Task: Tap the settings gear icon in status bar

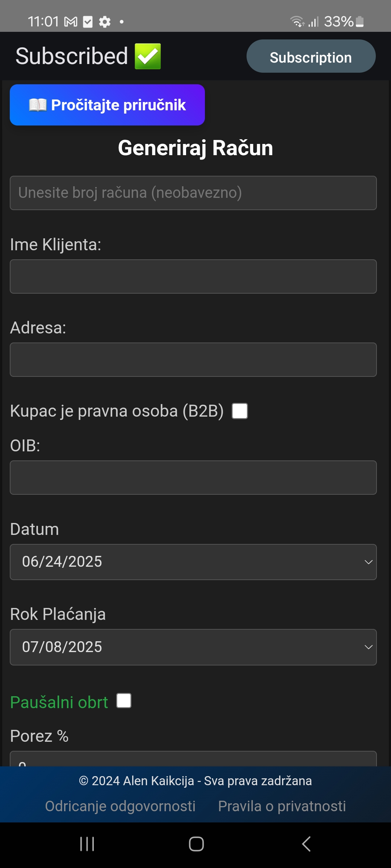Action: pos(105,22)
